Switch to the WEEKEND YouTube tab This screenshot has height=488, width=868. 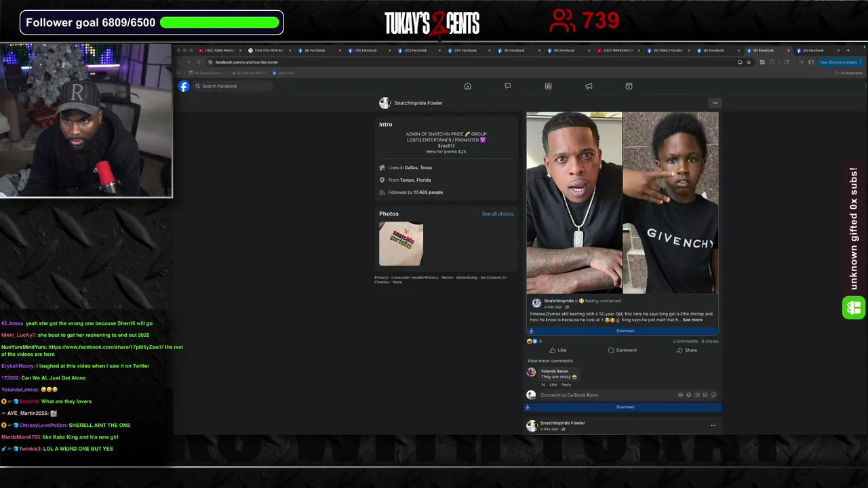pyautogui.click(x=619, y=51)
